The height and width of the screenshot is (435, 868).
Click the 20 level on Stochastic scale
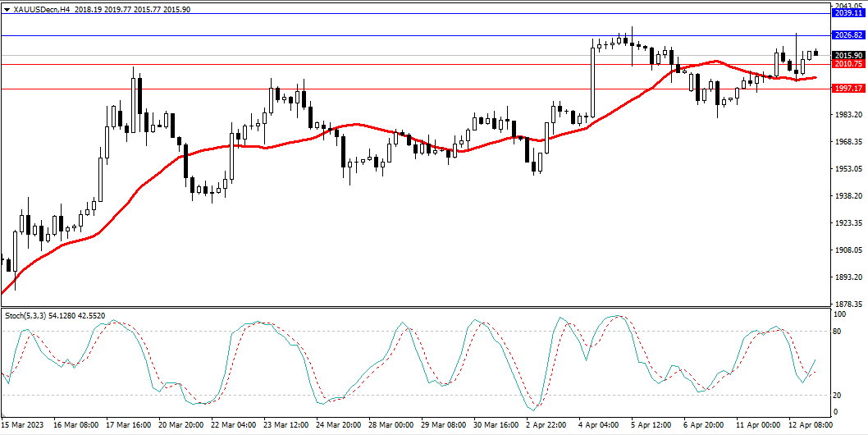pos(839,395)
